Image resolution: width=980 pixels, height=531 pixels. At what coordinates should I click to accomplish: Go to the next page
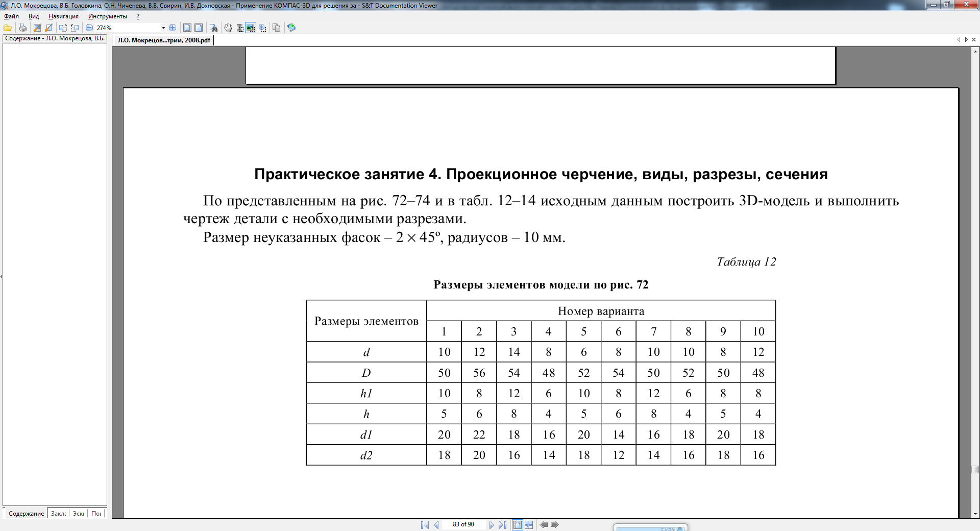click(x=491, y=525)
